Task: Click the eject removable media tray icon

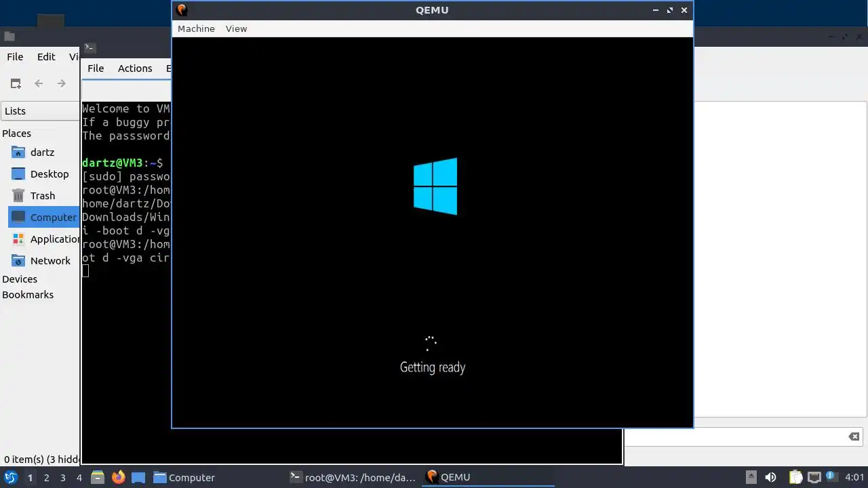Action: (x=751, y=477)
